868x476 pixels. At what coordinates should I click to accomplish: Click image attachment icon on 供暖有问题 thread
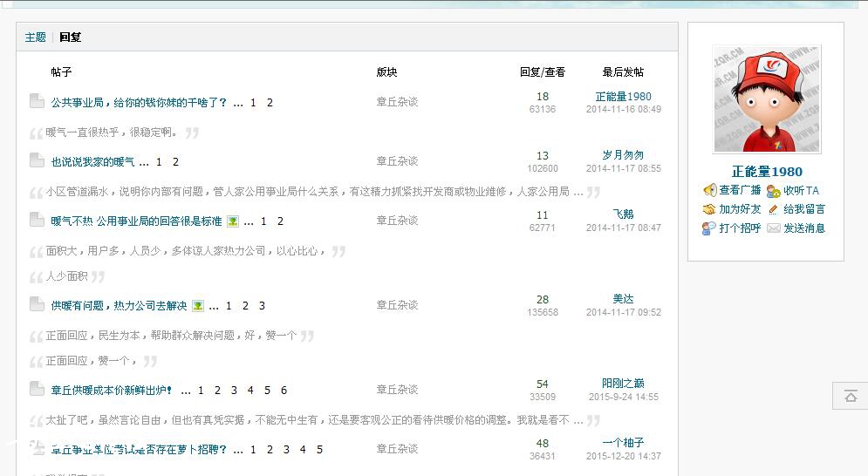click(198, 306)
